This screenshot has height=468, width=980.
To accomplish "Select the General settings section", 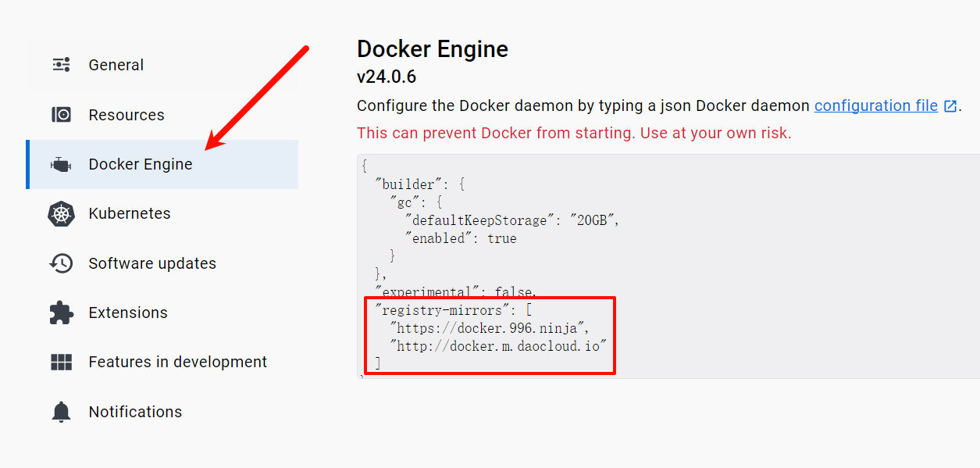I will point(116,65).
